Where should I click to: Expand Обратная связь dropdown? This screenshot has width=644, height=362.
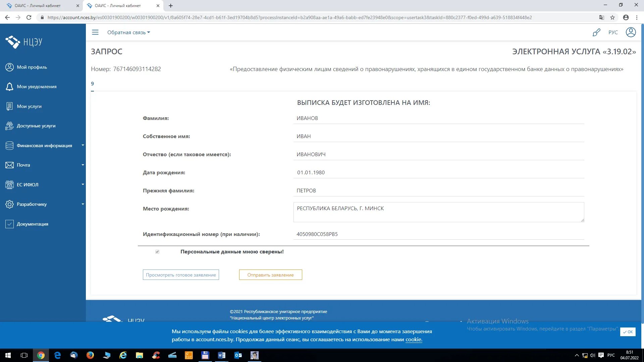click(x=128, y=33)
